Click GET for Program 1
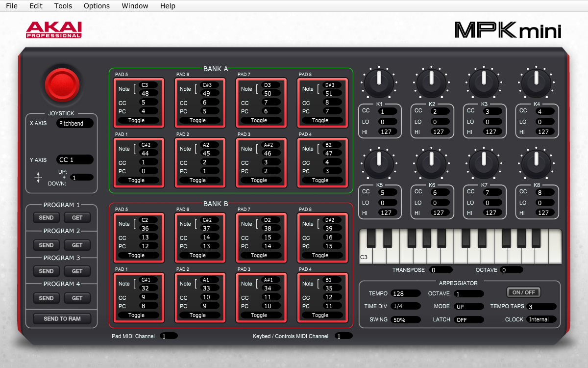Viewport: 588px width, 368px height. (x=77, y=217)
